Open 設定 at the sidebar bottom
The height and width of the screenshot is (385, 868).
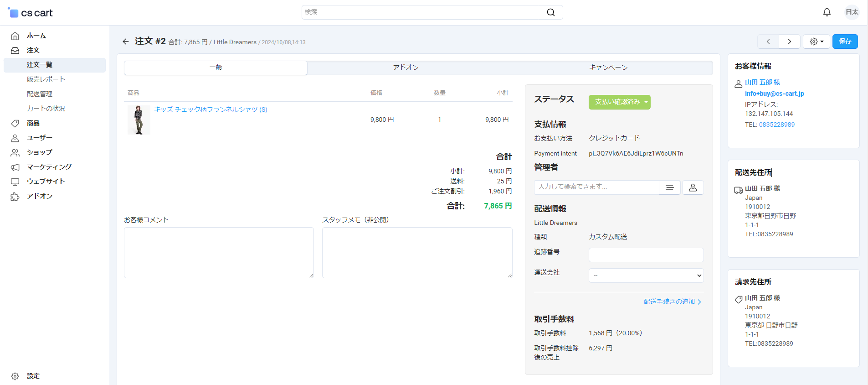[x=33, y=376]
